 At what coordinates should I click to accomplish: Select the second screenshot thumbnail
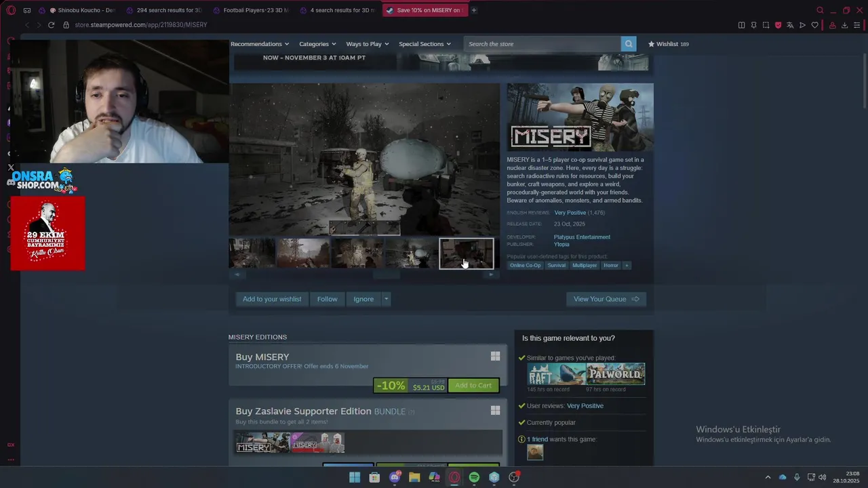(x=303, y=253)
